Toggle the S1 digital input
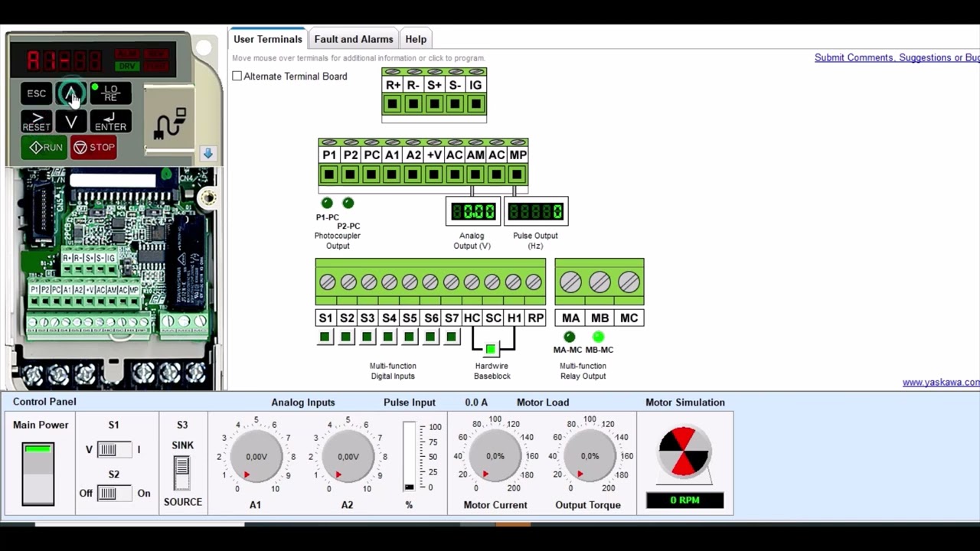 (325, 337)
